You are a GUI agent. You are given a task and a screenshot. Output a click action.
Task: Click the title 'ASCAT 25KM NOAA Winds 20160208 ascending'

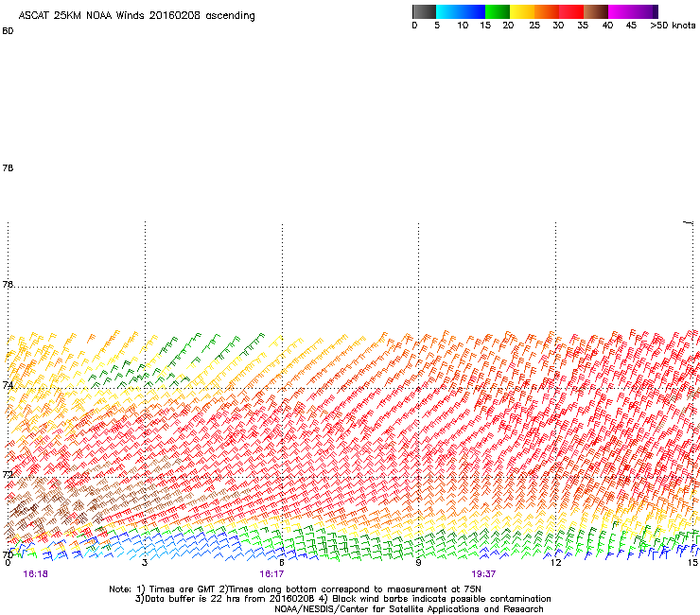[136, 16]
